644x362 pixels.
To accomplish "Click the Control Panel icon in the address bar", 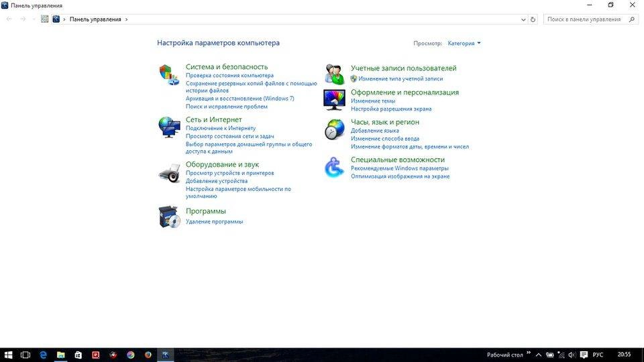I will pos(56,19).
